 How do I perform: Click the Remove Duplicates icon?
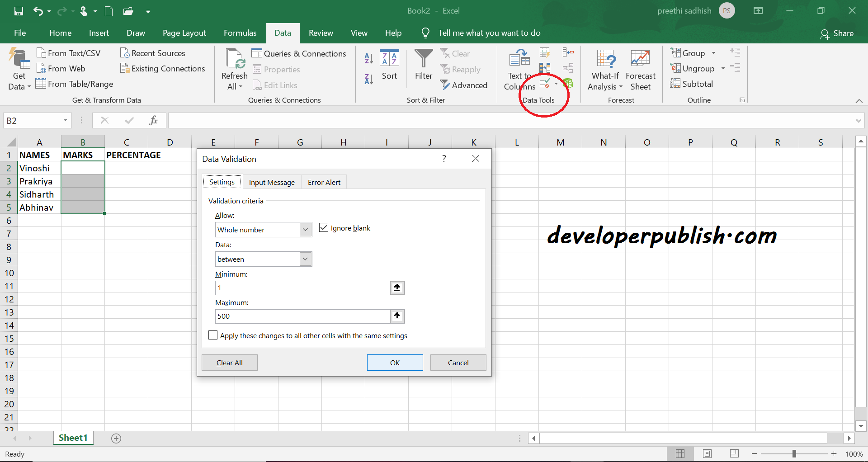pyautogui.click(x=545, y=68)
